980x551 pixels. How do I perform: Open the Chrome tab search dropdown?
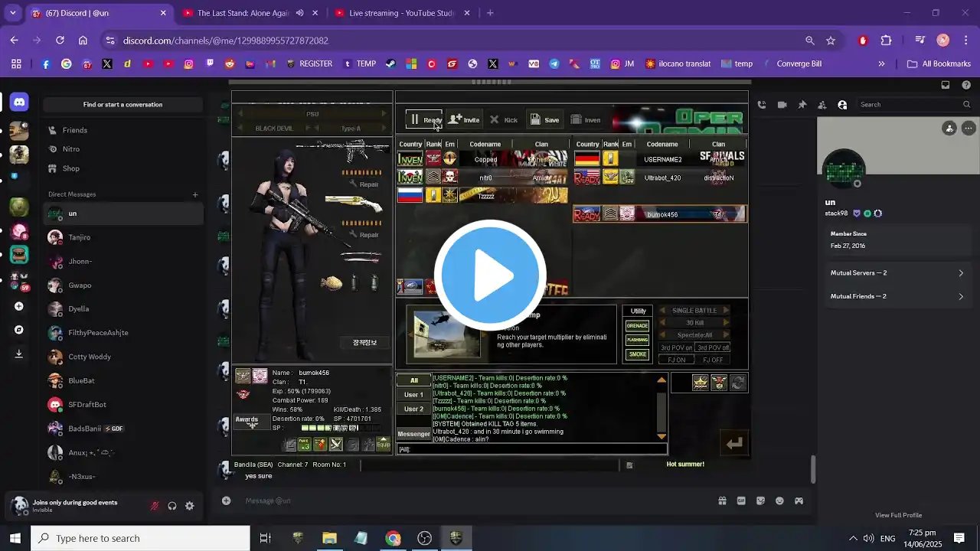point(15,13)
